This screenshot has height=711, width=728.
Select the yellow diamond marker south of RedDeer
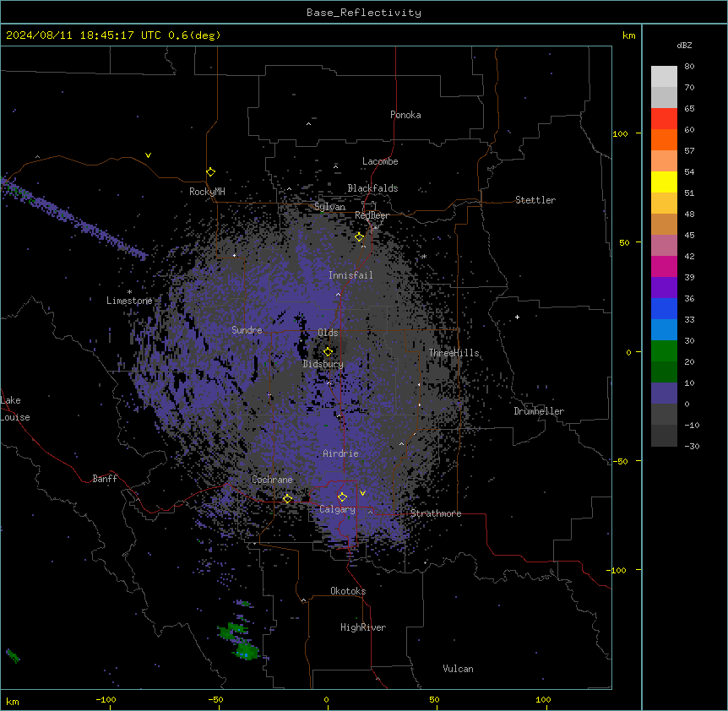(x=359, y=237)
